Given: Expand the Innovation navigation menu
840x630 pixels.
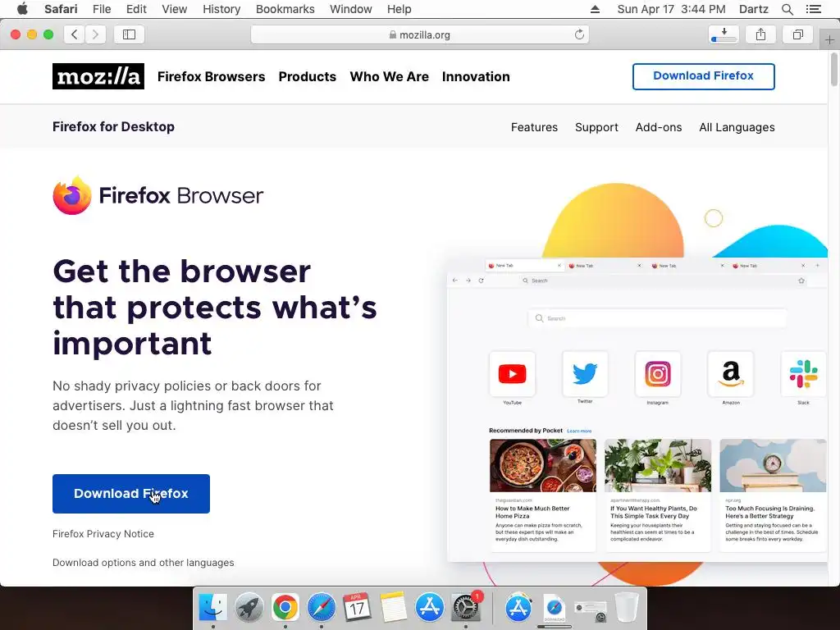Looking at the screenshot, I should [x=476, y=76].
